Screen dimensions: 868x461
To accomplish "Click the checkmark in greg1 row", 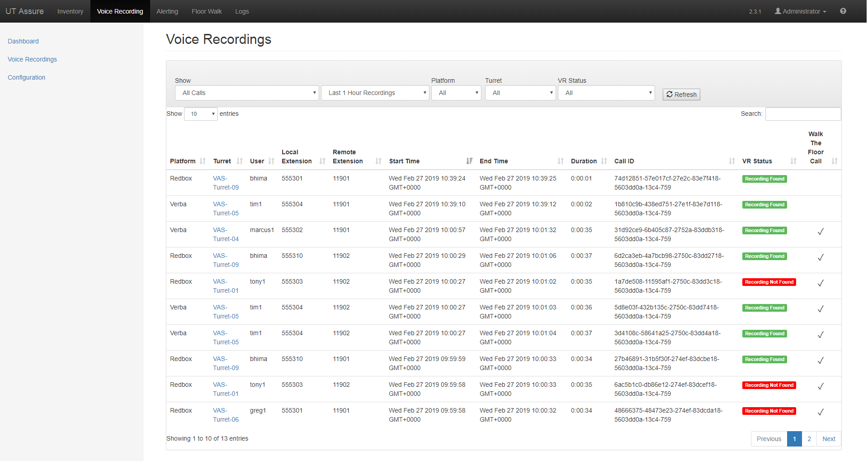I will pos(821,412).
